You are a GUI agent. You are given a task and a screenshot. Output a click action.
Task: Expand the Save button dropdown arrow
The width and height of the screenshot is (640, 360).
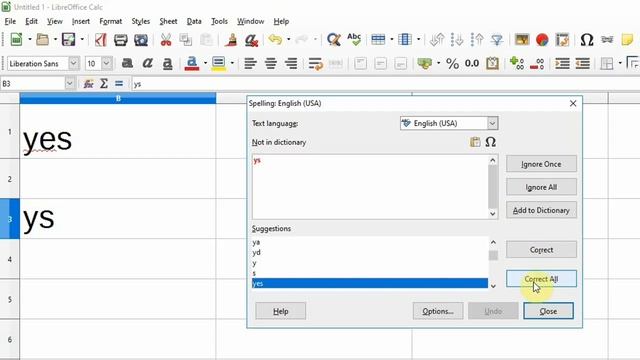(82, 40)
